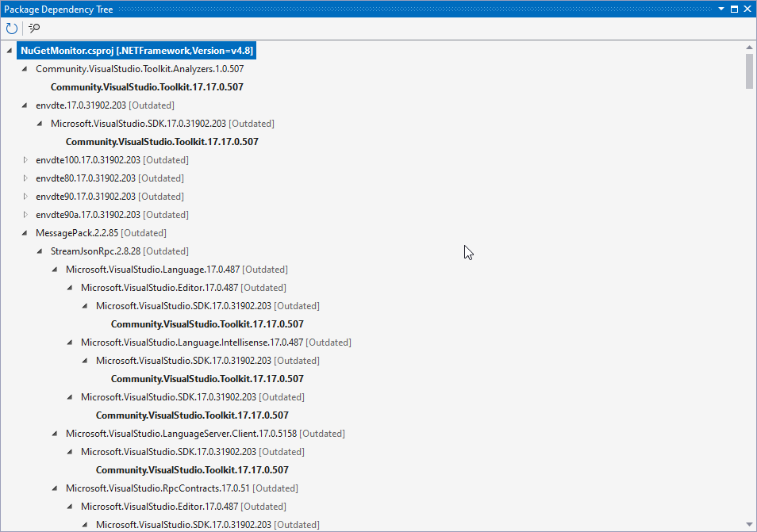Select Microsoft.VisualStudio.RpcContracts.17.0.51 row

tap(182, 488)
